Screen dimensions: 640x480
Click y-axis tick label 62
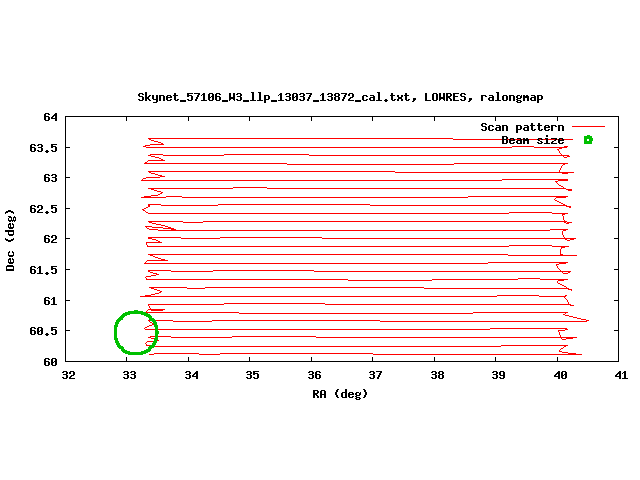click(x=51, y=239)
